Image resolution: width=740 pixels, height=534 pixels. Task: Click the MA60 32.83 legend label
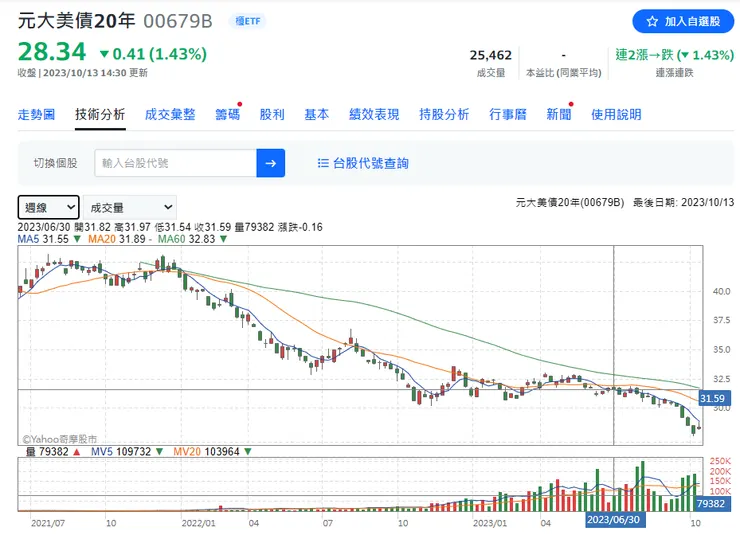(x=186, y=239)
